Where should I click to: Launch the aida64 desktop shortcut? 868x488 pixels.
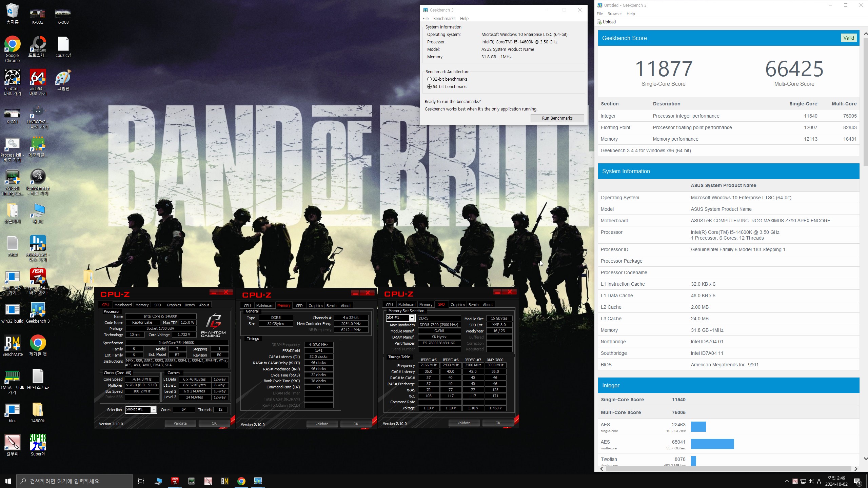point(38,82)
